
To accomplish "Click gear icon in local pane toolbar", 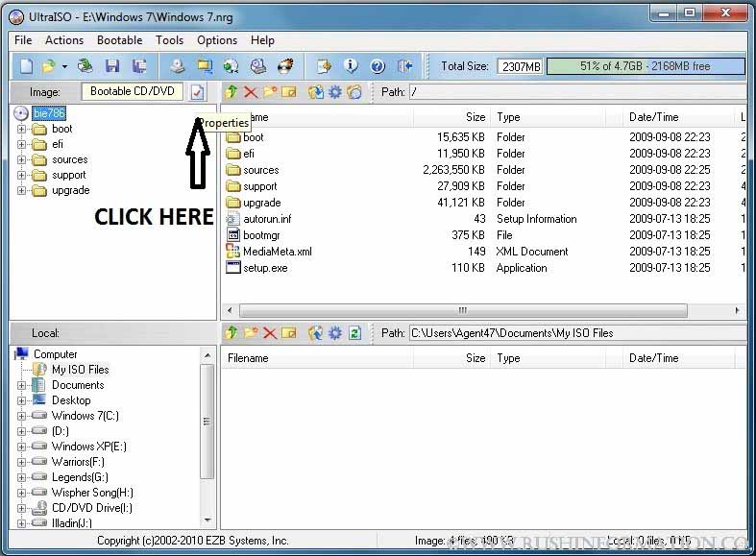I will 335,333.
